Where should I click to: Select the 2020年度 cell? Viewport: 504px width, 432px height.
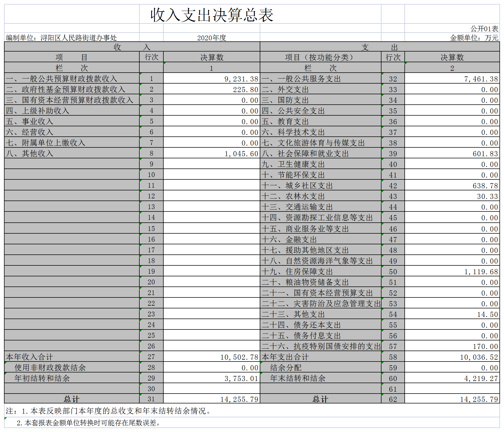pos(211,38)
